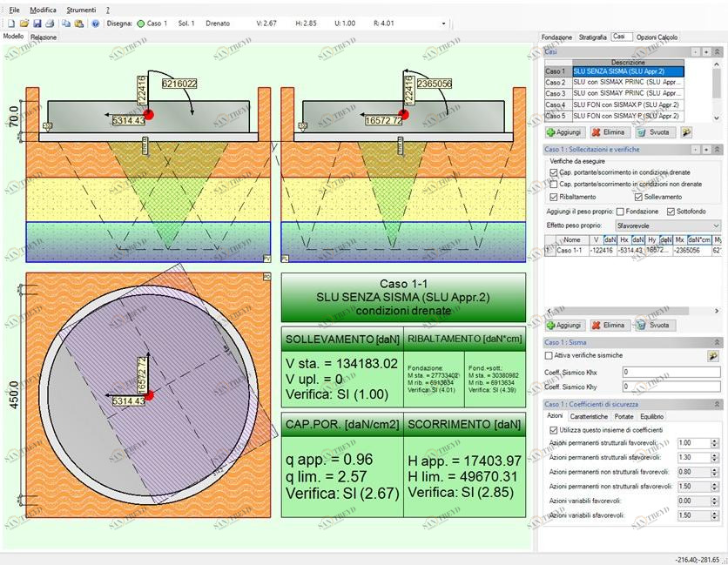Click Aggiungi button in the Casi panel
This screenshot has height=565, width=728.
(x=565, y=132)
